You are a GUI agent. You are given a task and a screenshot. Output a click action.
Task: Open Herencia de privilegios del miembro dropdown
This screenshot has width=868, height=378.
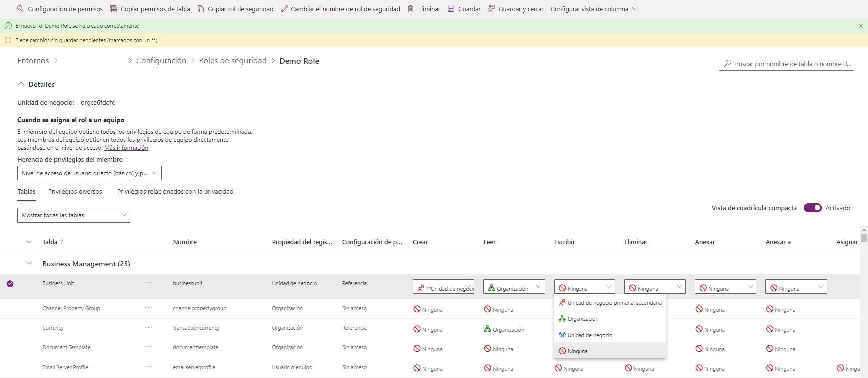click(x=89, y=173)
